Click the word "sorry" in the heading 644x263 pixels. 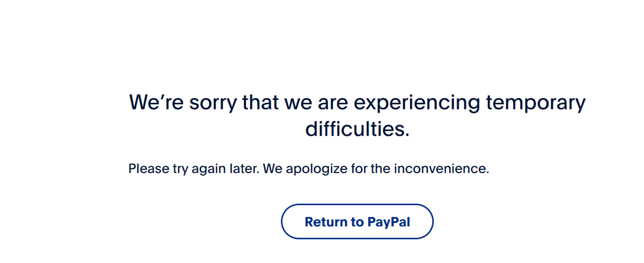pyautogui.click(x=213, y=102)
